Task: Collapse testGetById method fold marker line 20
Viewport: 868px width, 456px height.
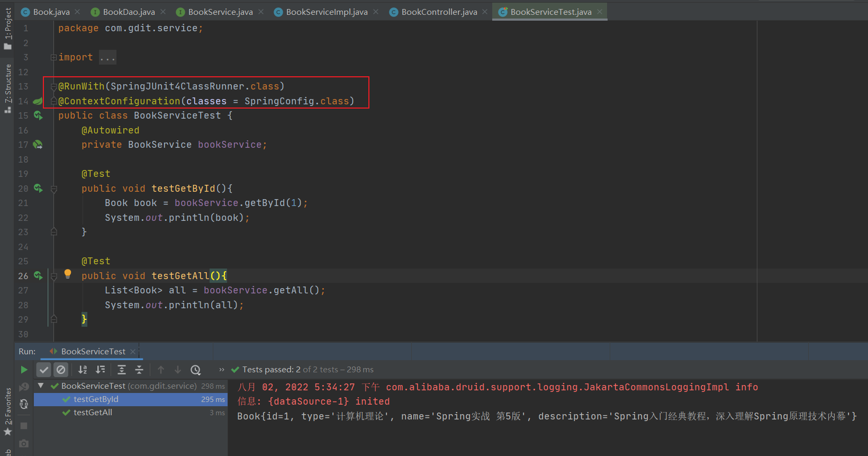Action: [53, 189]
